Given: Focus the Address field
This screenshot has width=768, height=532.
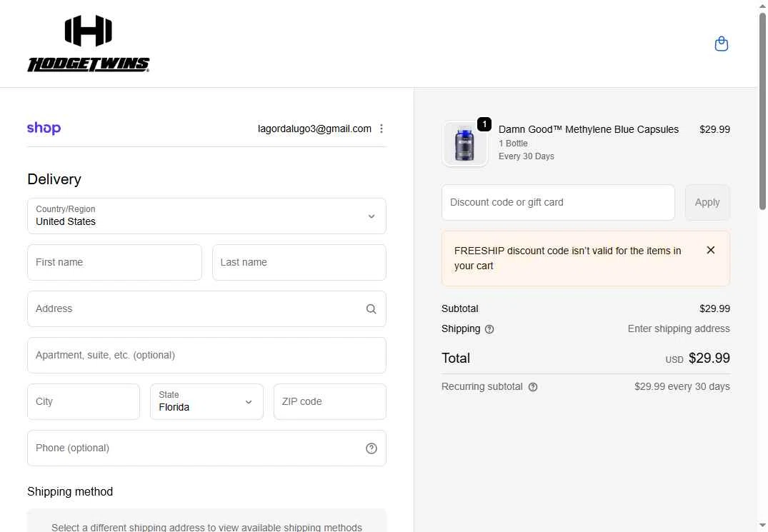Looking at the screenshot, I should point(206,308).
